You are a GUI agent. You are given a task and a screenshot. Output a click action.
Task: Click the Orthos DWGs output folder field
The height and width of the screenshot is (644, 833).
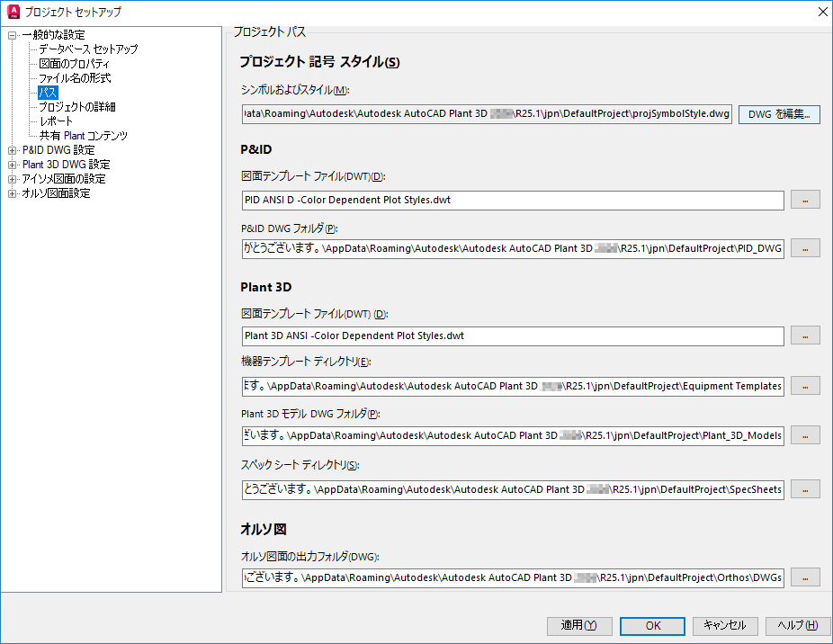[x=513, y=577]
